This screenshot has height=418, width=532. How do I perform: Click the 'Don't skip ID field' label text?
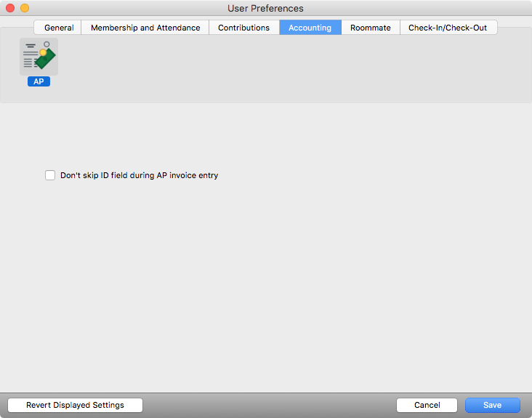(x=139, y=175)
